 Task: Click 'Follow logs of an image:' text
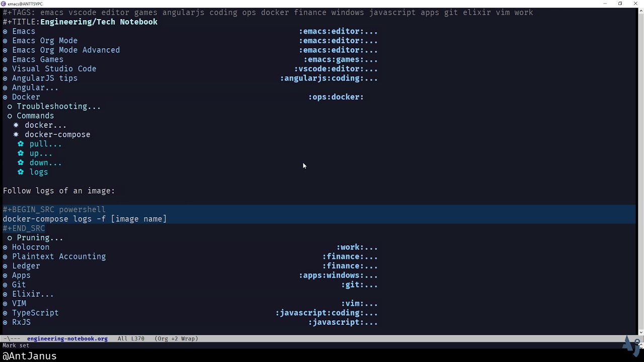point(59,191)
